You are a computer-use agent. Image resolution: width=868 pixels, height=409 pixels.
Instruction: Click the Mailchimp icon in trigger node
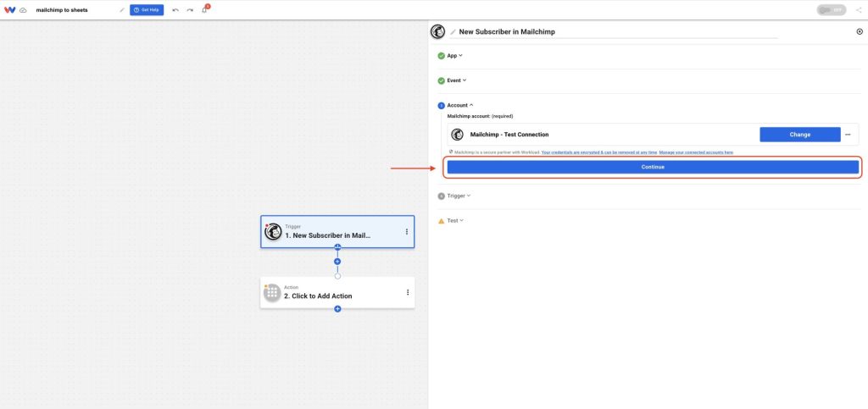pyautogui.click(x=273, y=231)
